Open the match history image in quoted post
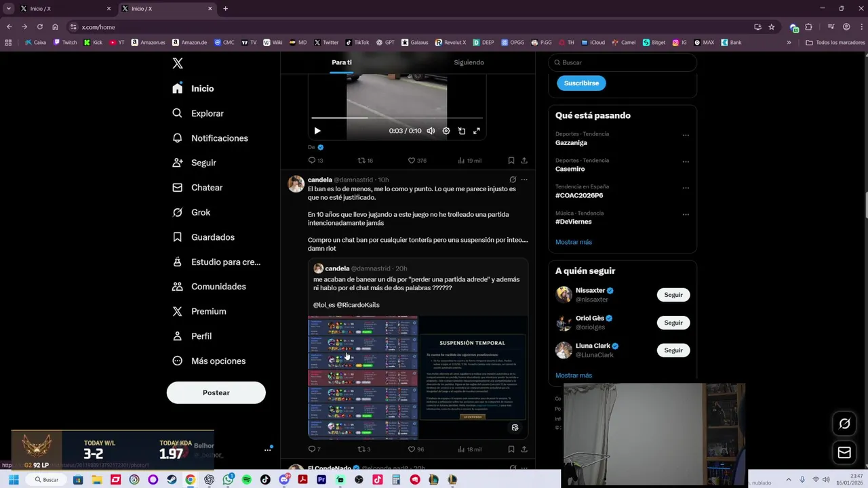Image resolution: width=868 pixels, height=488 pixels. [x=363, y=378]
